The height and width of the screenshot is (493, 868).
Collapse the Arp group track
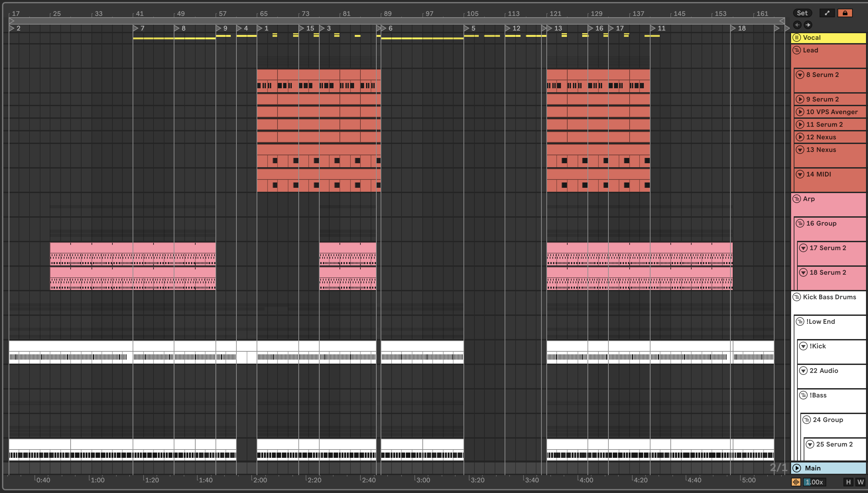point(797,199)
